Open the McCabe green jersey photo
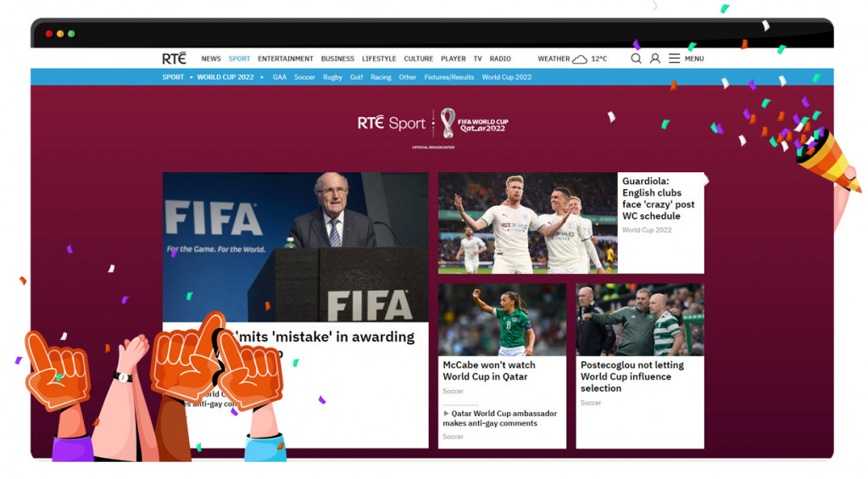The width and height of the screenshot is (868, 479). tap(502, 320)
